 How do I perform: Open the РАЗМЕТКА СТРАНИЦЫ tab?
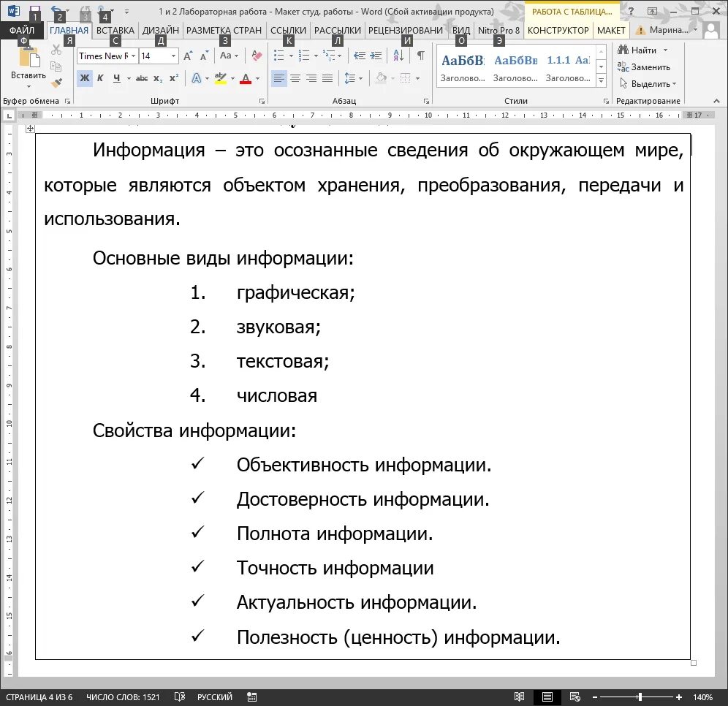click(x=224, y=30)
